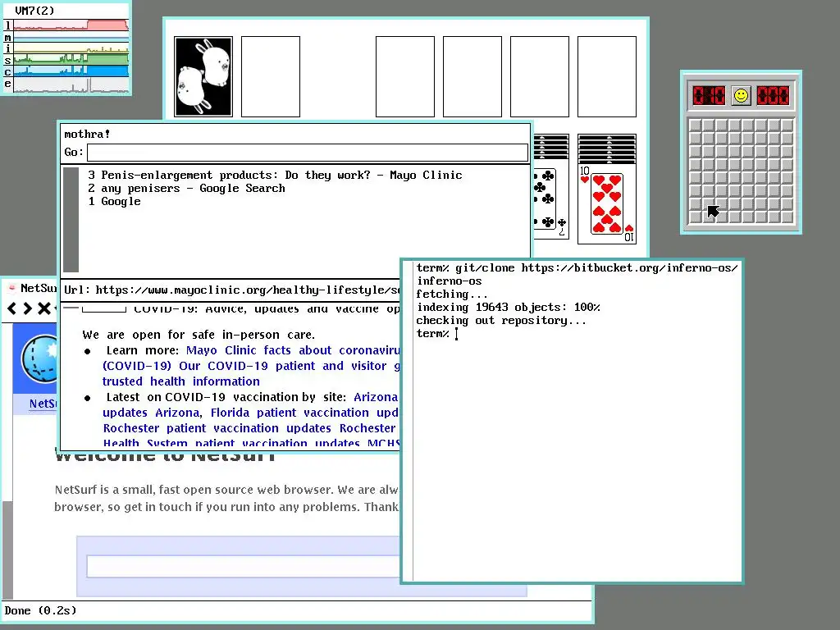Click NetSurf's vertical scrollbar thumb
This screenshot has width=840, height=630.
[7, 549]
